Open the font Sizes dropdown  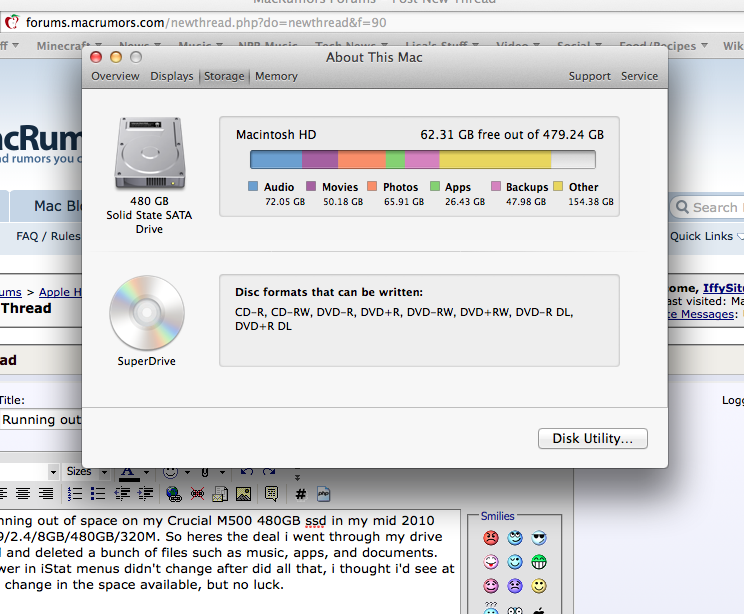pyautogui.click(x=87, y=472)
